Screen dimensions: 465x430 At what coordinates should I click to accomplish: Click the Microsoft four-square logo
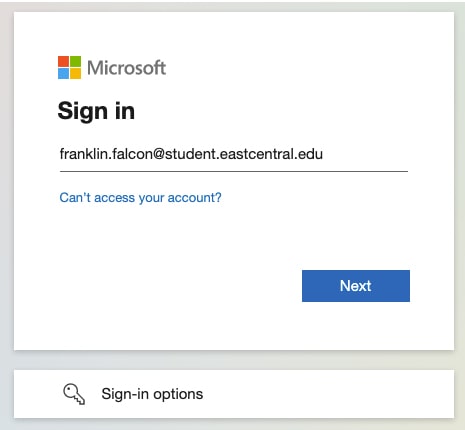(x=69, y=68)
